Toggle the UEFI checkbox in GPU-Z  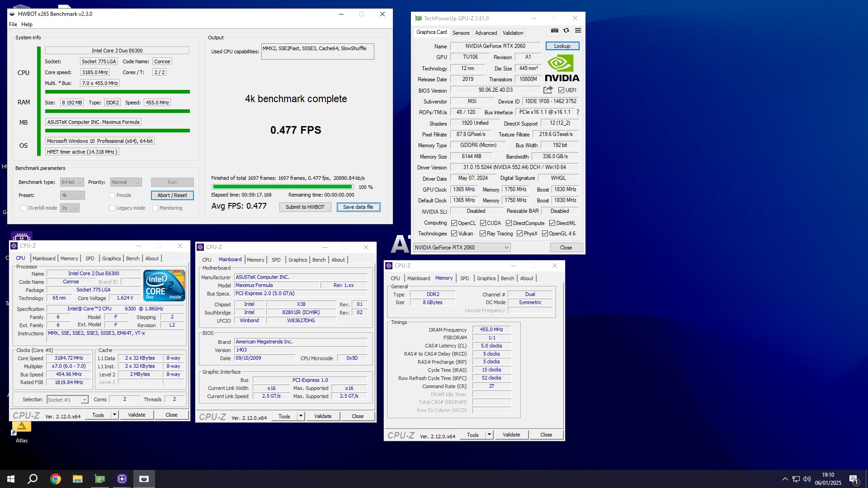point(561,90)
